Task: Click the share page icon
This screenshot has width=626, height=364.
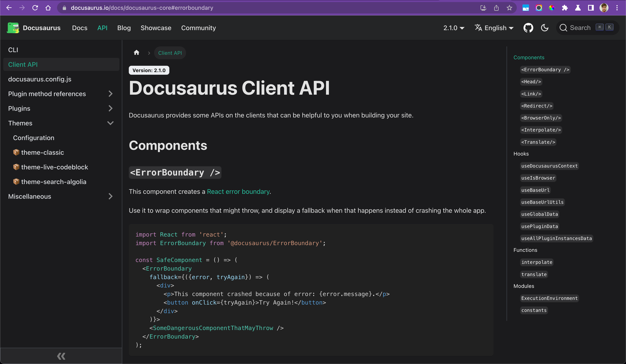Action: (x=496, y=8)
